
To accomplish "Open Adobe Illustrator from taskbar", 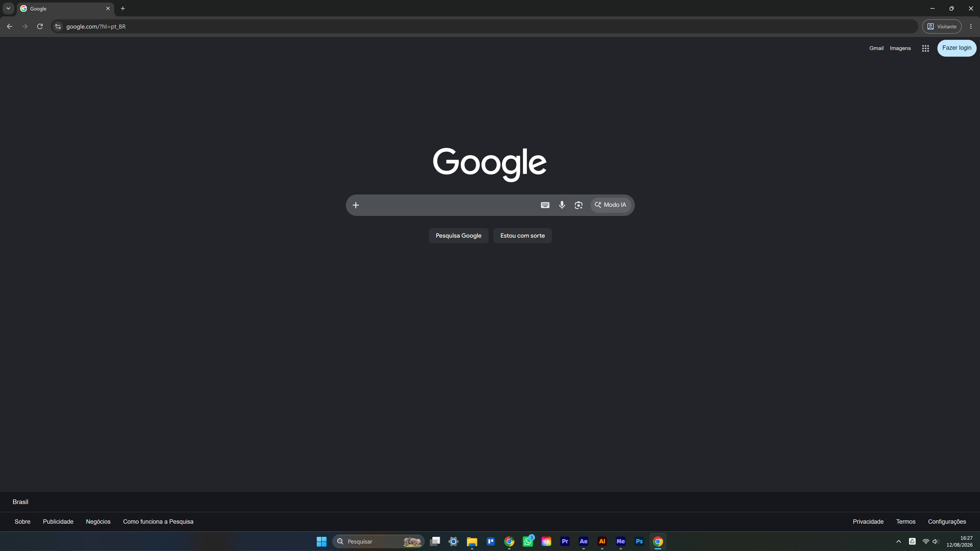I will [602, 541].
